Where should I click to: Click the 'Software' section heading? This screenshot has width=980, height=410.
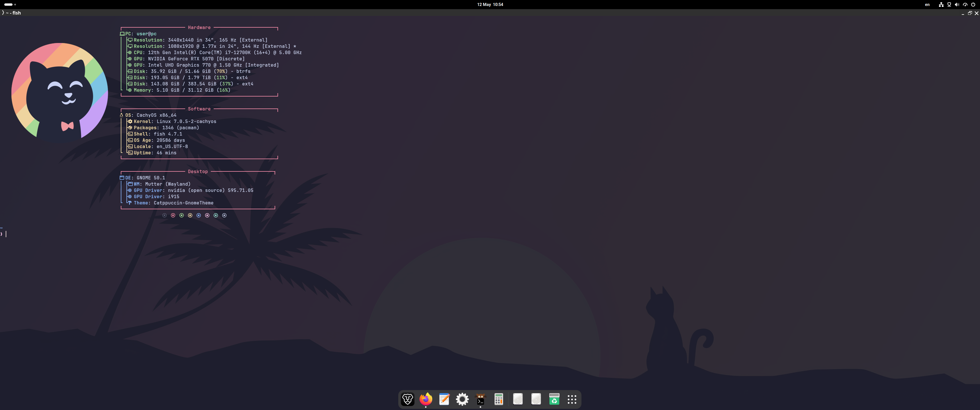(199, 109)
